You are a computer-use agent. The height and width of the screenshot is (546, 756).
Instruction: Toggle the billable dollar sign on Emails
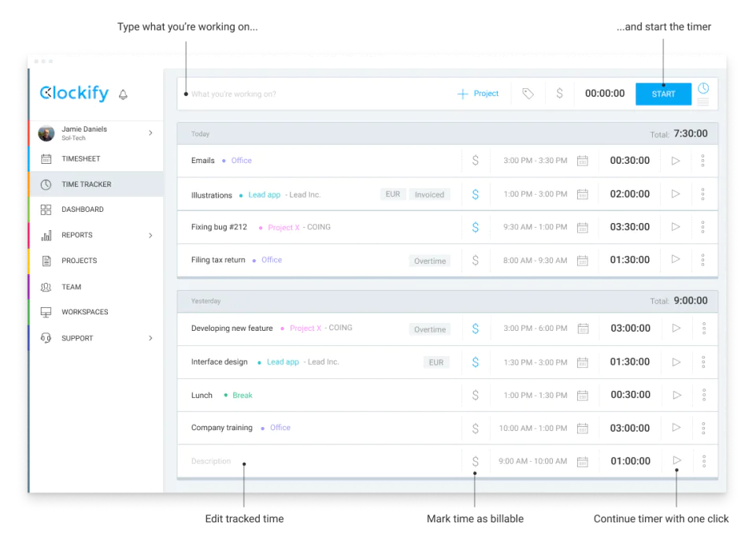click(x=475, y=161)
